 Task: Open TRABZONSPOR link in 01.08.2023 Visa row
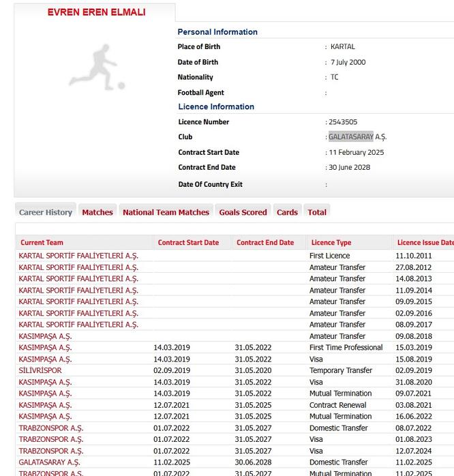[51, 440]
